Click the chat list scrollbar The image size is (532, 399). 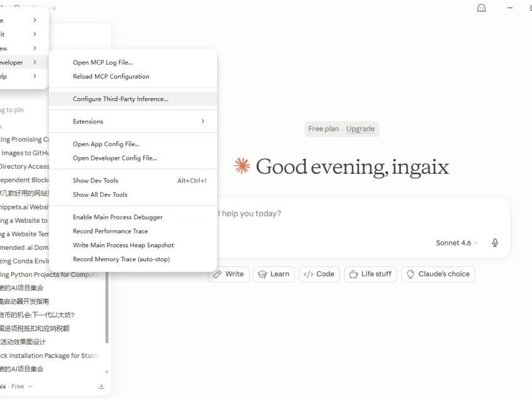(107, 308)
